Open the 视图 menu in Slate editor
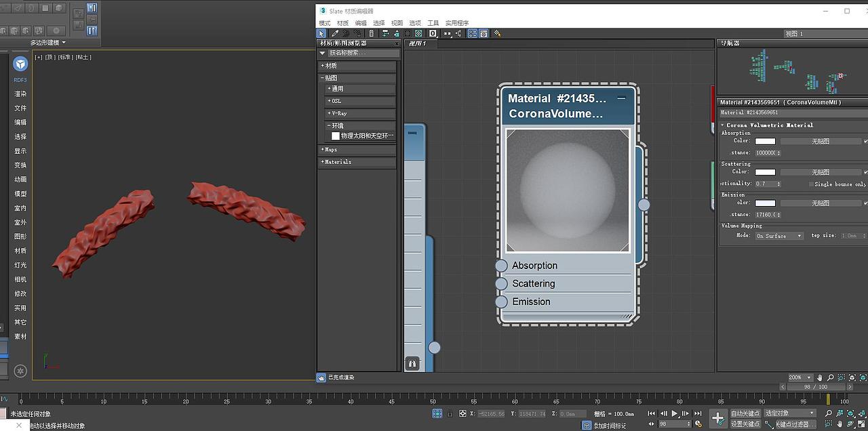The width and height of the screenshot is (868, 431). click(397, 23)
